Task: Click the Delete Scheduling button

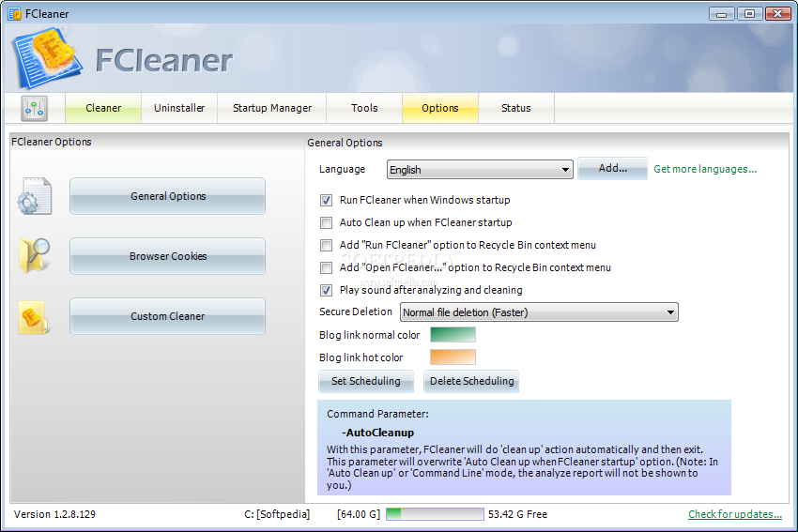Action: click(471, 381)
